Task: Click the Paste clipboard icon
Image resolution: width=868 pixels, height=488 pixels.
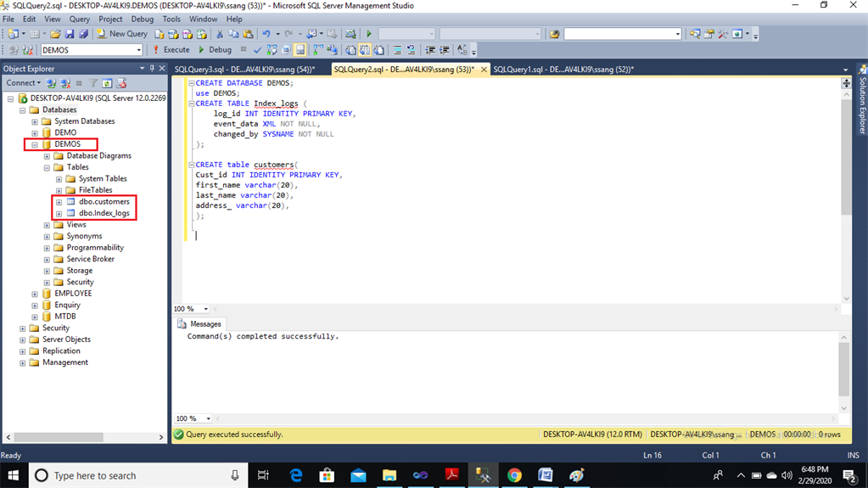Action: click(x=248, y=34)
